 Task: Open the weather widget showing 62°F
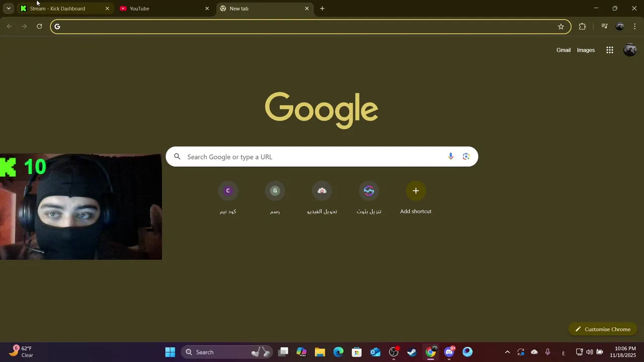21,351
